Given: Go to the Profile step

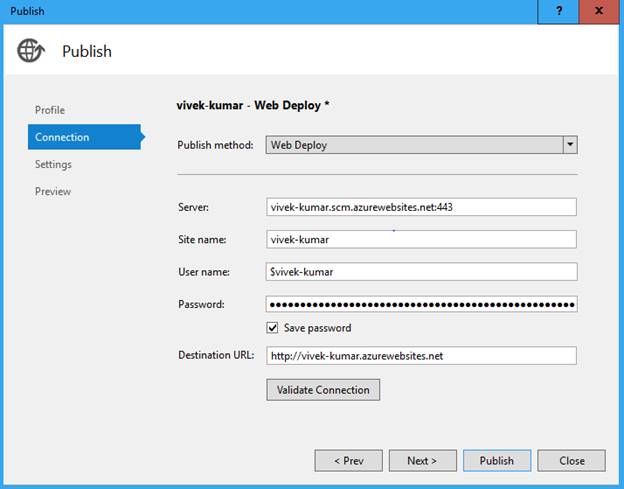Looking at the screenshot, I should [x=50, y=110].
